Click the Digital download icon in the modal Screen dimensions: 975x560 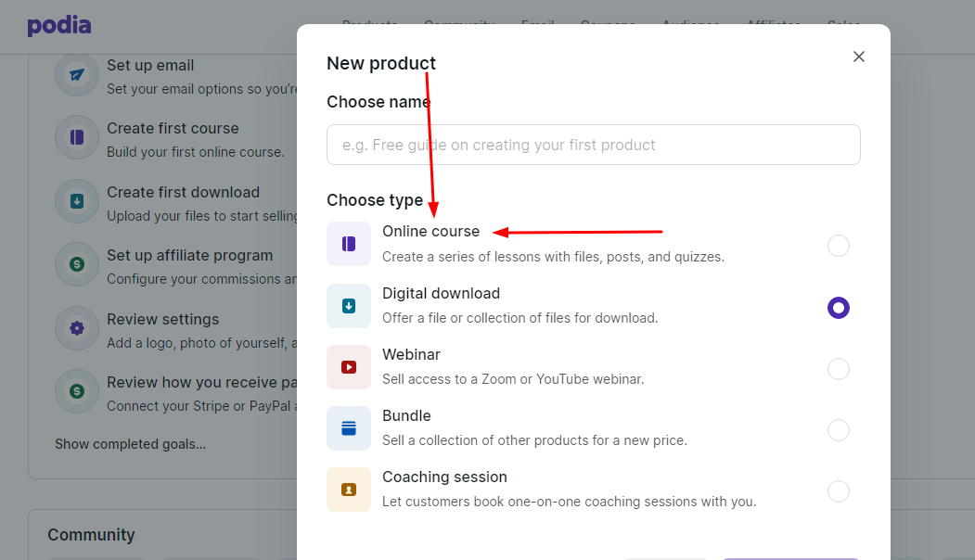click(x=349, y=305)
